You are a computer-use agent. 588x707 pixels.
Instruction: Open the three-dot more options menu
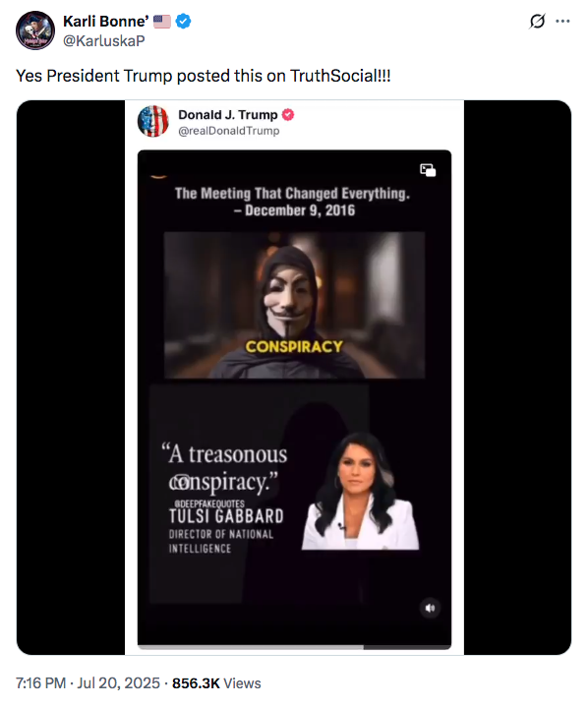(562, 22)
